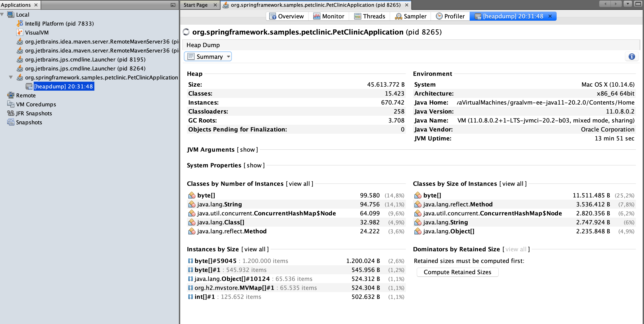The width and height of the screenshot is (644, 324).
Task: Minimize the Applications panel
Action: 173,5
